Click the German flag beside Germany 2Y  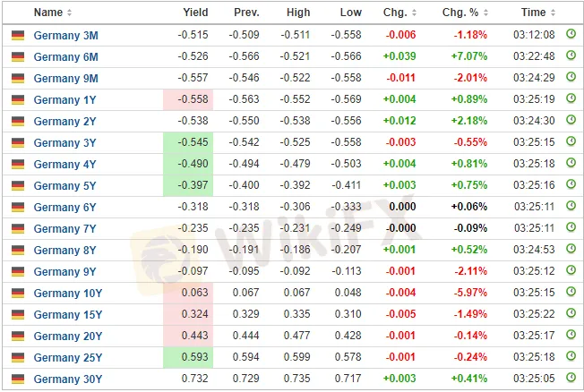tap(18, 121)
